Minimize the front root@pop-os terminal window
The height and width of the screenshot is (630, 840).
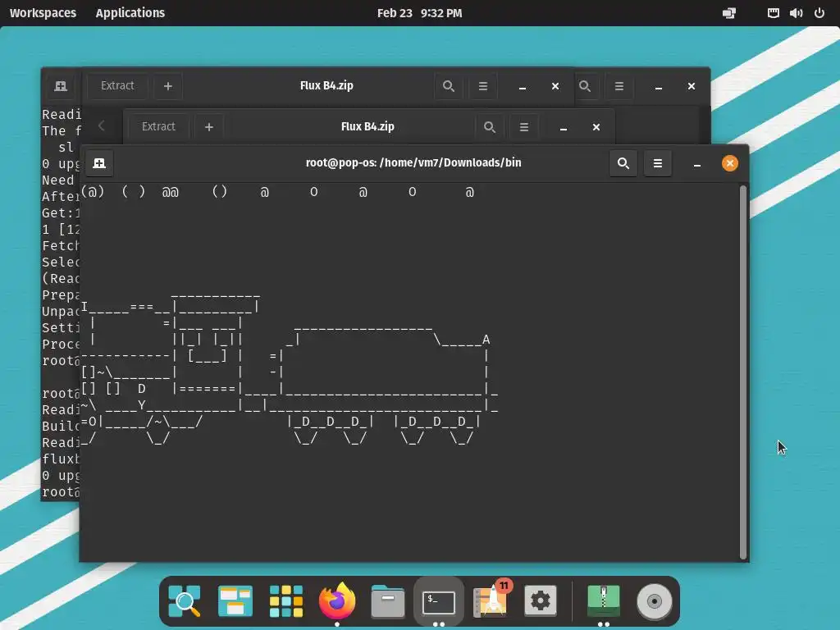point(697,163)
